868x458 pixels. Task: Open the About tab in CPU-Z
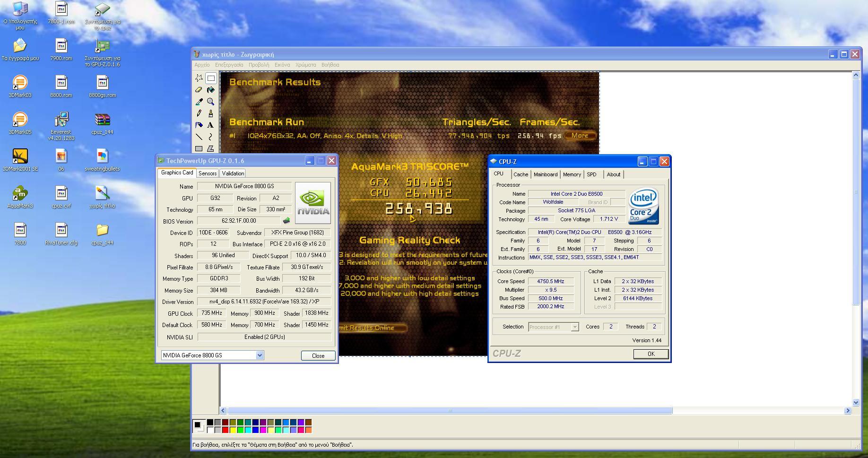(x=614, y=174)
